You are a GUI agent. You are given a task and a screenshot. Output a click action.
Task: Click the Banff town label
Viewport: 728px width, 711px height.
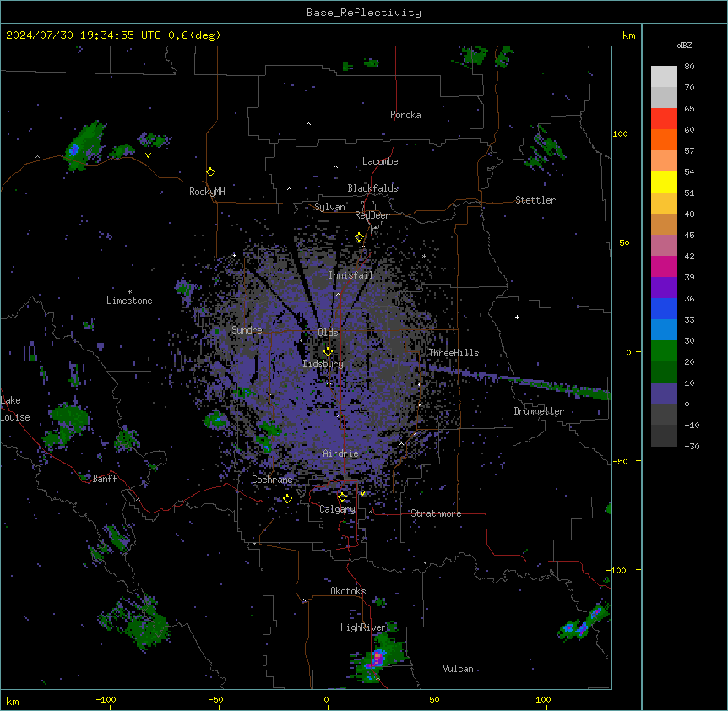105,479
